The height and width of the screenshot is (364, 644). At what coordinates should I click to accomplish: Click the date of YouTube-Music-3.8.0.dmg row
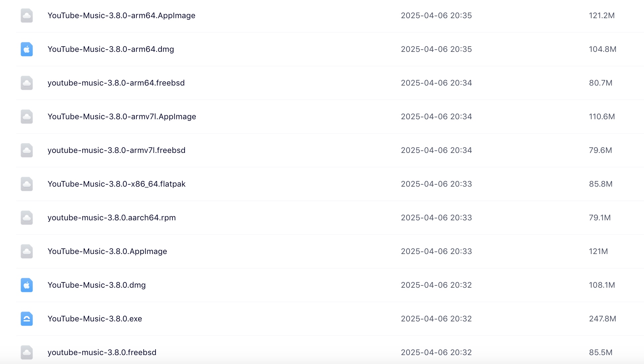coord(436,285)
